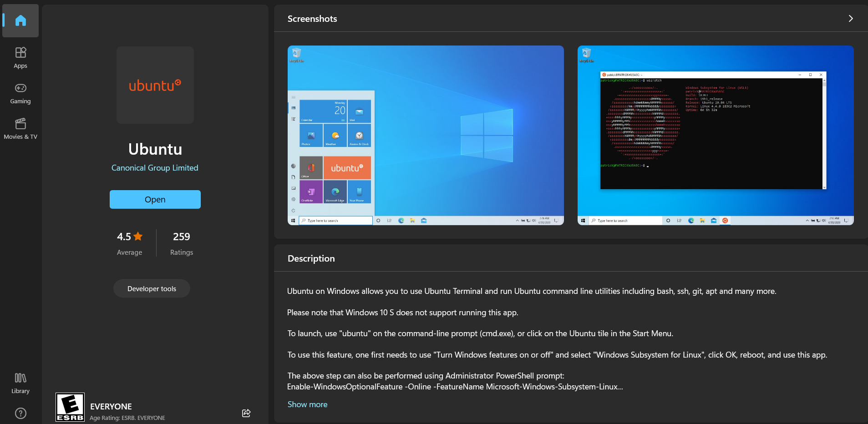Click the 'The above step can also' line
The width and height of the screenshot is (868, 424).
pos(426,376)
